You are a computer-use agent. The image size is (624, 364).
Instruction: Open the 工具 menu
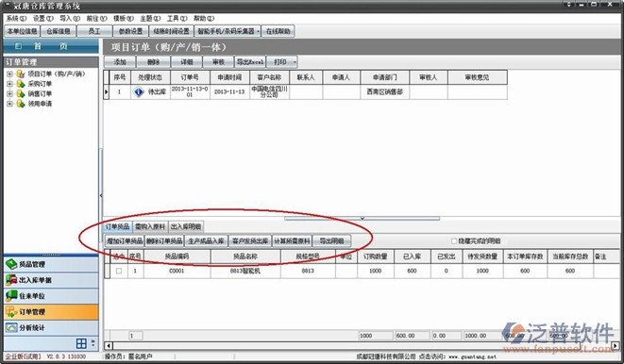tap(177, 18)
